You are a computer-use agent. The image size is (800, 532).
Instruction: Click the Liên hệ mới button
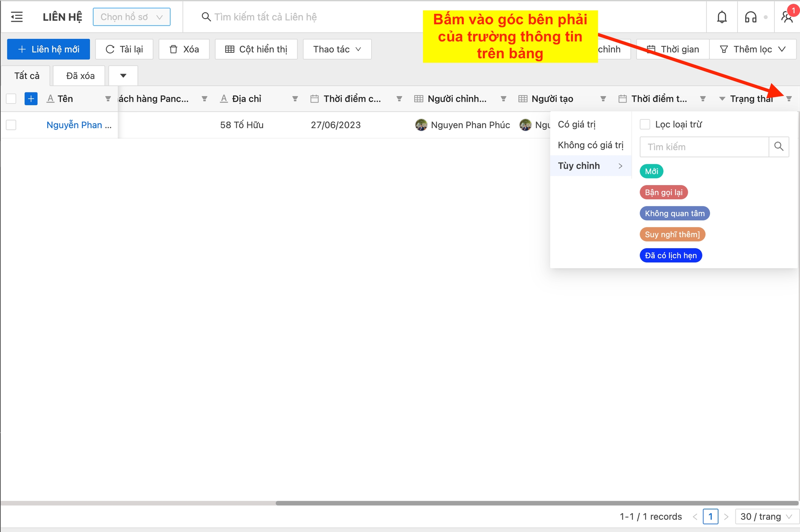coord(48,49)
